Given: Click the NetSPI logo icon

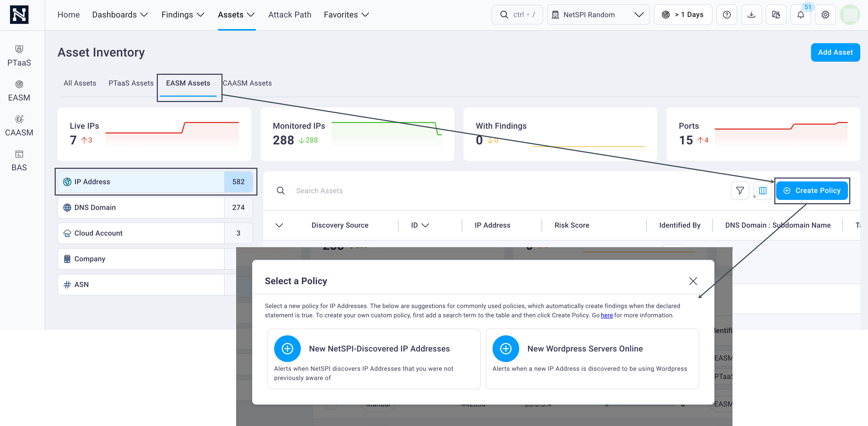Looking at the screenshot, I should pos(19,14).
